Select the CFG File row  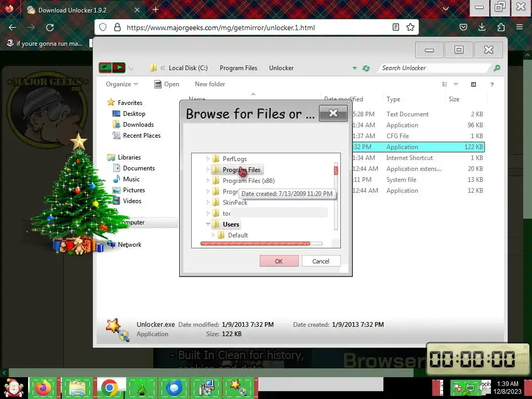[x=418, y=136]
